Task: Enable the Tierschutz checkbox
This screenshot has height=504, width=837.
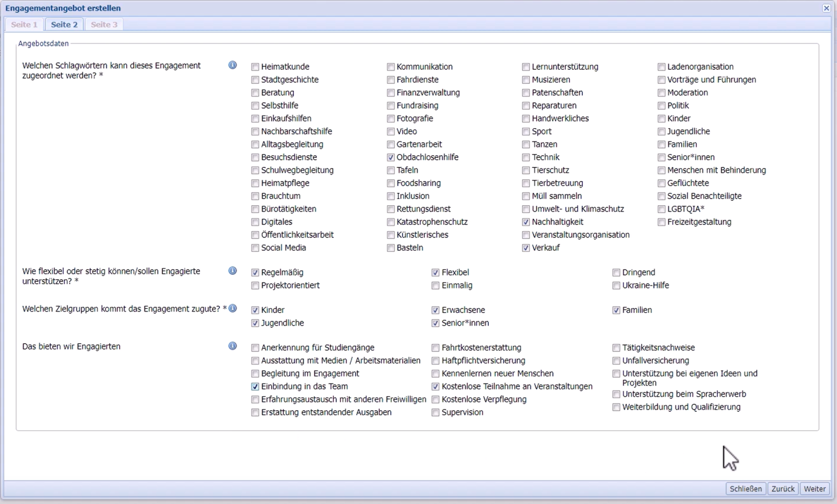Action: pos(526,170)
